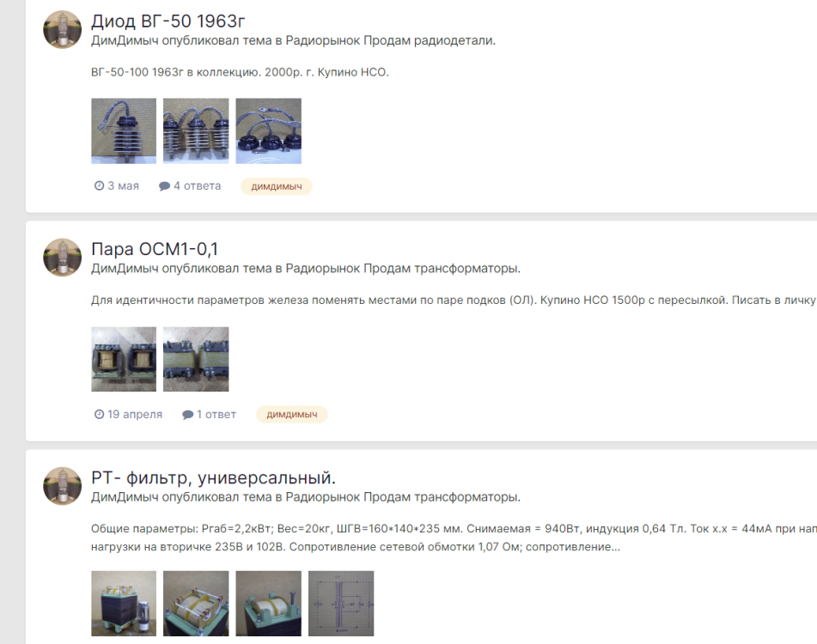Open ДимДимыч avatar beside РТ- фильтр post
Screen dimensions: 817x644
tap(62, 486)
